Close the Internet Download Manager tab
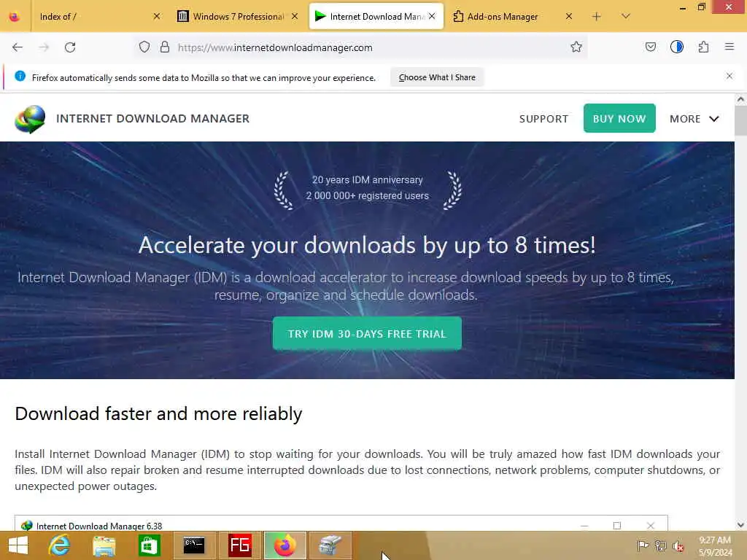 432,16
